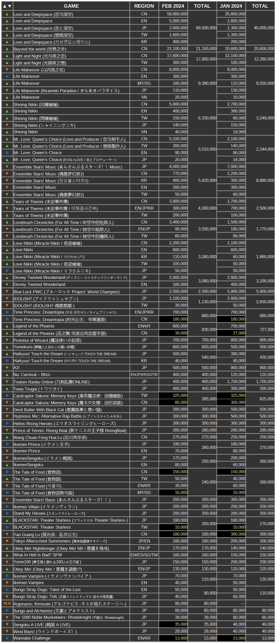277x644 pixels.
Task: Select the 'BLACKSTAR: Theater Starless' TW row name
Action: pos(71,527)
